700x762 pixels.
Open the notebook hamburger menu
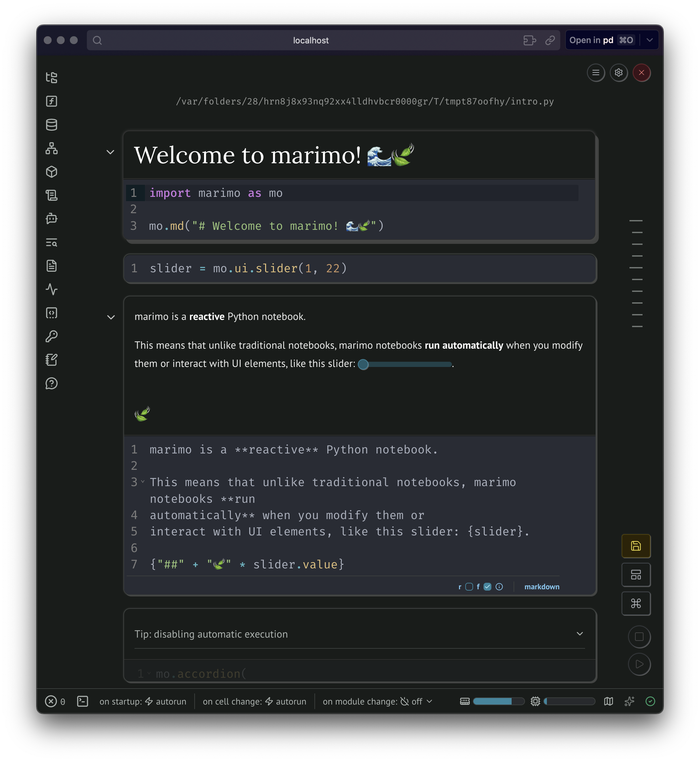(x=596, y=73)
